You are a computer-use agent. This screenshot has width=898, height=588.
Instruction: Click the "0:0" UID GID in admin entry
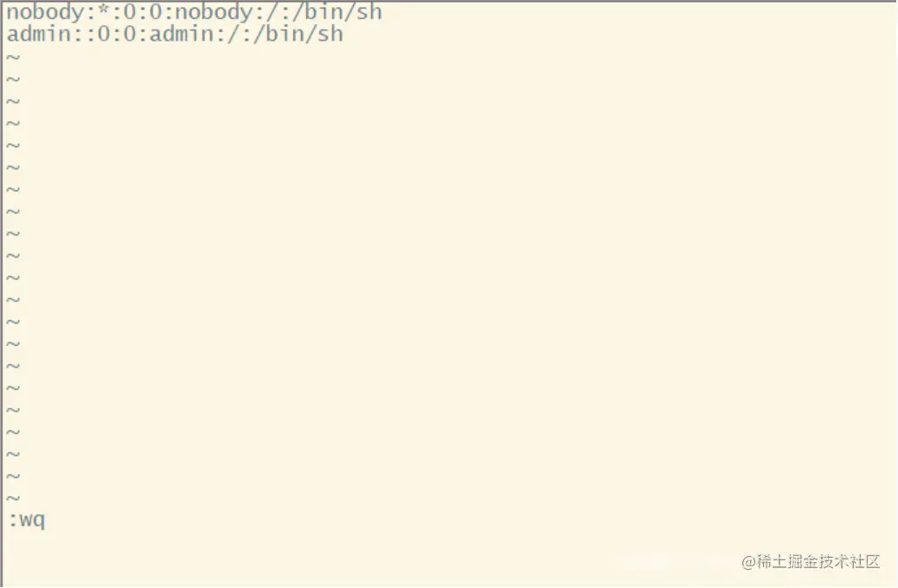118,35
